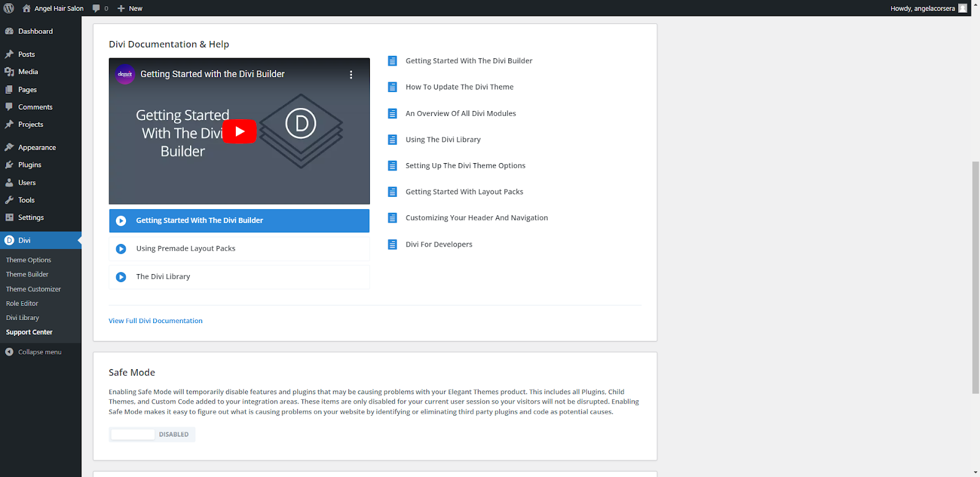Image resolution: width=980 pixels, height=477 pixels.
Task: Open the comments bubble icon in admin bar
Action: click(96, 9)
